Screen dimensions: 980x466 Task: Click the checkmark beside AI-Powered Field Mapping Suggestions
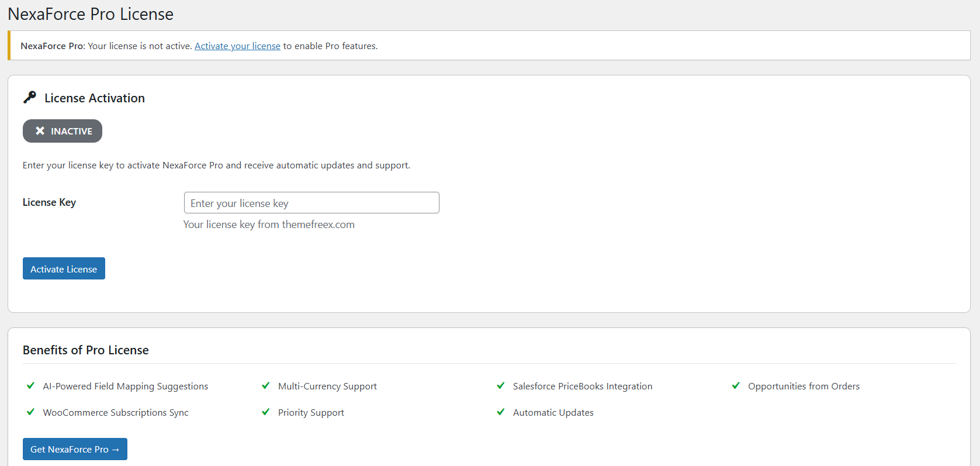pos(31,386)
